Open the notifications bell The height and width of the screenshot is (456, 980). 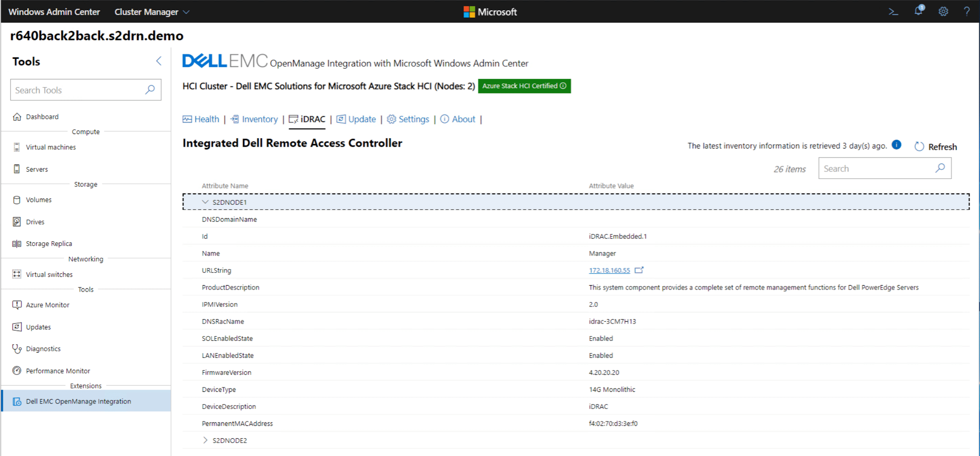point(918,11)
